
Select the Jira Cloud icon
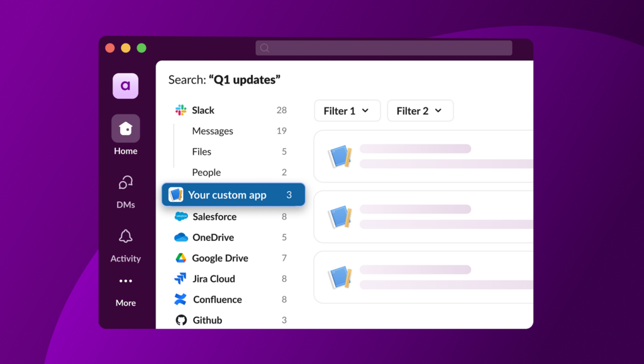pos(181,279)
